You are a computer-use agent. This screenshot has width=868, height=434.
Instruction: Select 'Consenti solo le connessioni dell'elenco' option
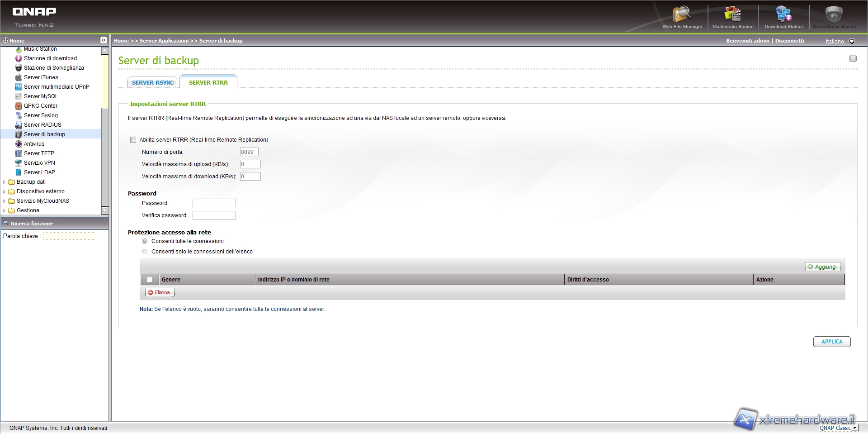point(145,252)
